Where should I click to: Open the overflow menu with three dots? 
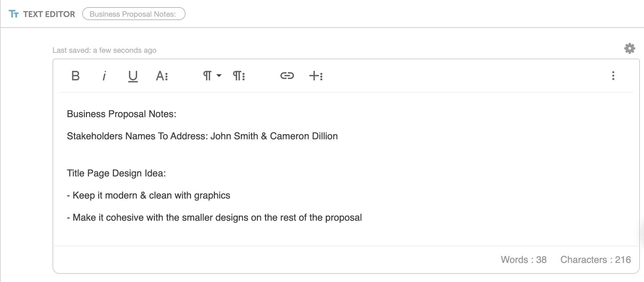613,76
